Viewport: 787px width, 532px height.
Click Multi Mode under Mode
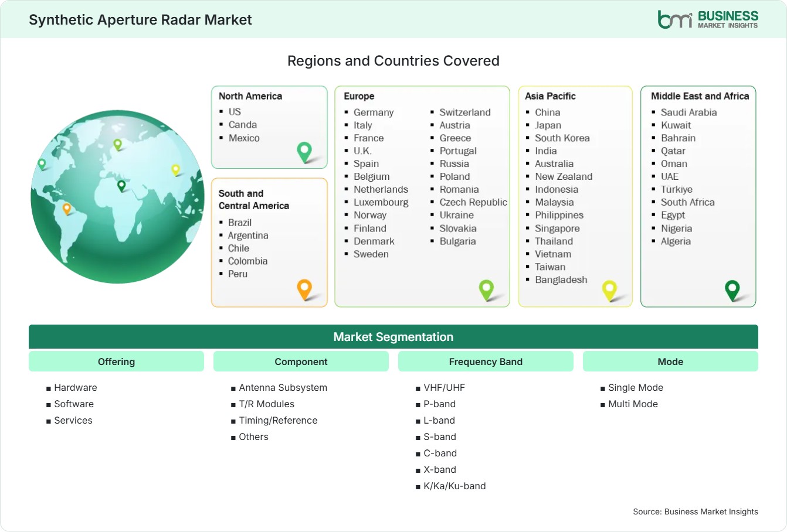(633, 404)
